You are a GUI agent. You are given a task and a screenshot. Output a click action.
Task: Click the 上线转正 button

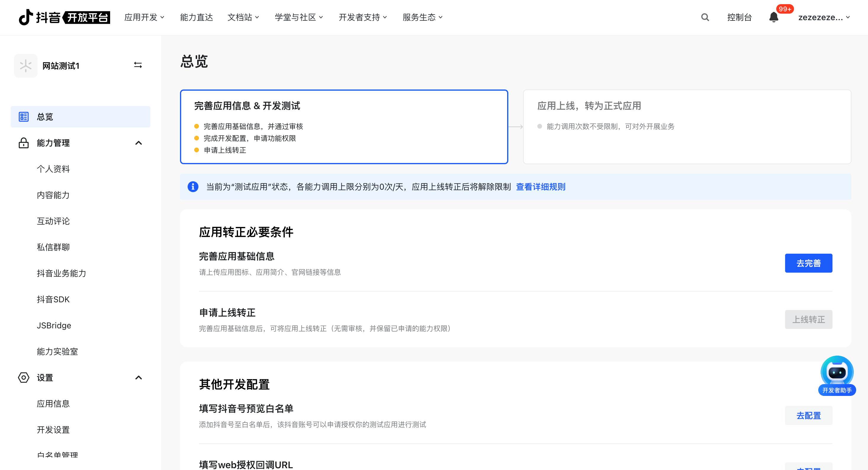[808, 319]
